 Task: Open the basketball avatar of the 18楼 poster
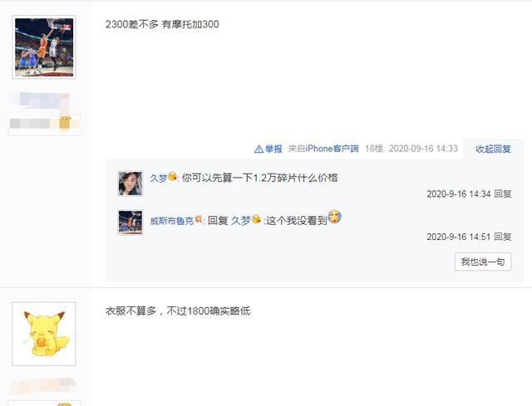pos(44,47)
